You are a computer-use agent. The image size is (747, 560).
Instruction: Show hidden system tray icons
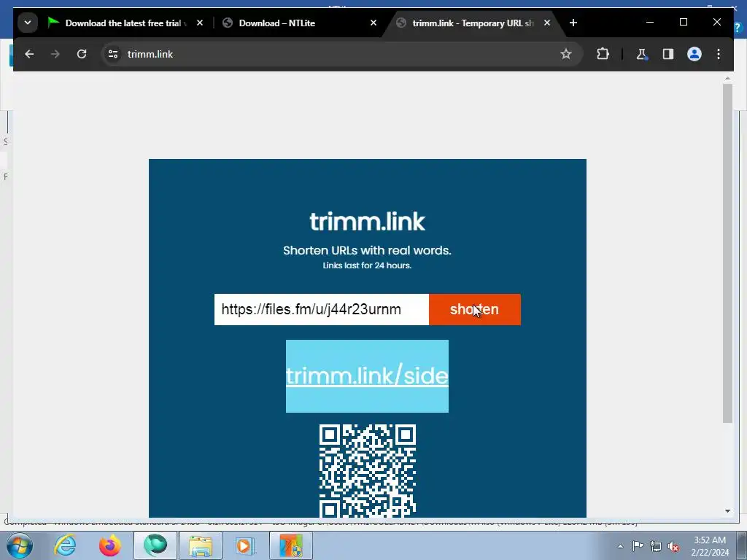coord(620,546)
